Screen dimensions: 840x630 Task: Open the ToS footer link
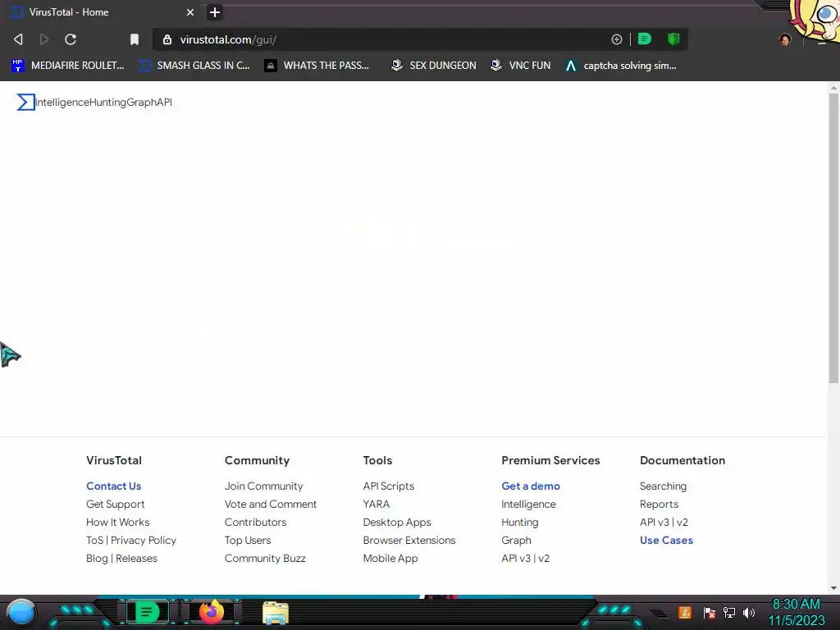95,540
